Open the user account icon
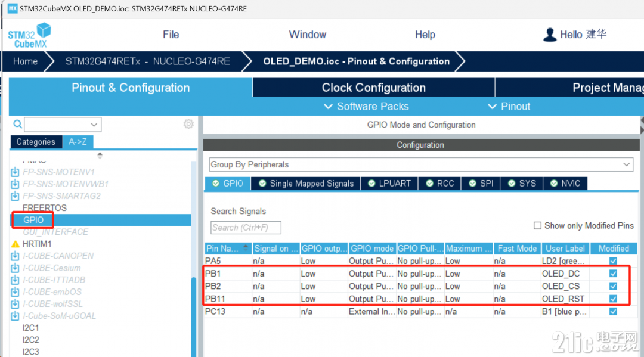Viewport: 644px width, 357px height. click(x=550, y=35)
